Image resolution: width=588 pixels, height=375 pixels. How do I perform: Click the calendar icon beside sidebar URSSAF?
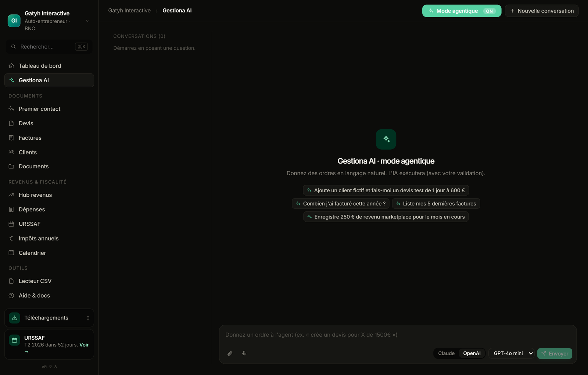pyautogui.click(x=11, y=224)
